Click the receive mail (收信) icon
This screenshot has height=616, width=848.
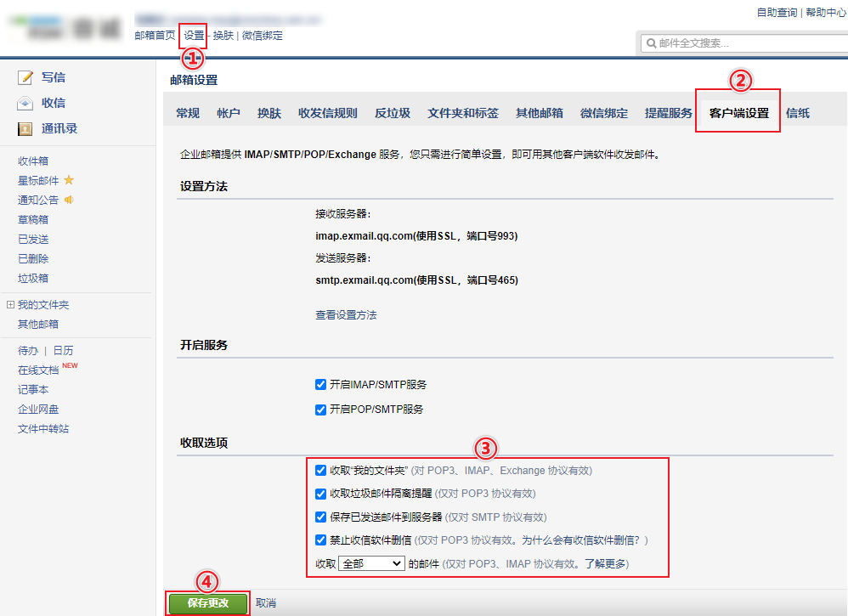pos(26,104)
